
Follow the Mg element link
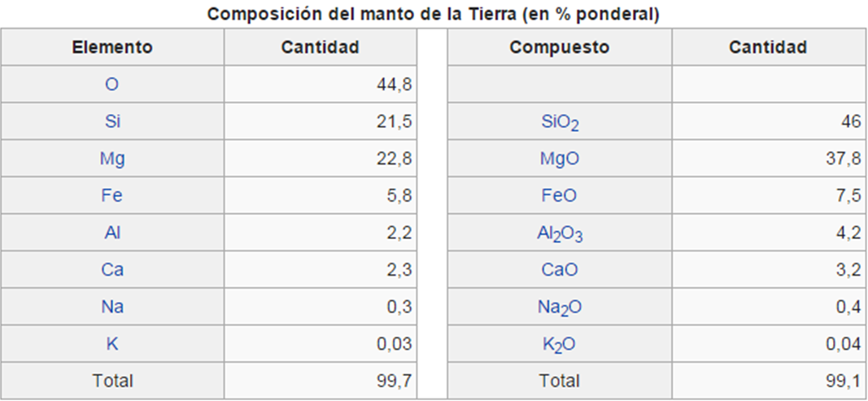(112, 159)
